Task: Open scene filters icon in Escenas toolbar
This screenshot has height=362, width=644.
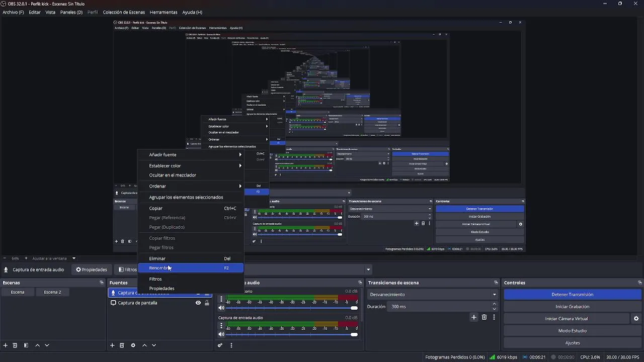Action: (x=26, y=345)
